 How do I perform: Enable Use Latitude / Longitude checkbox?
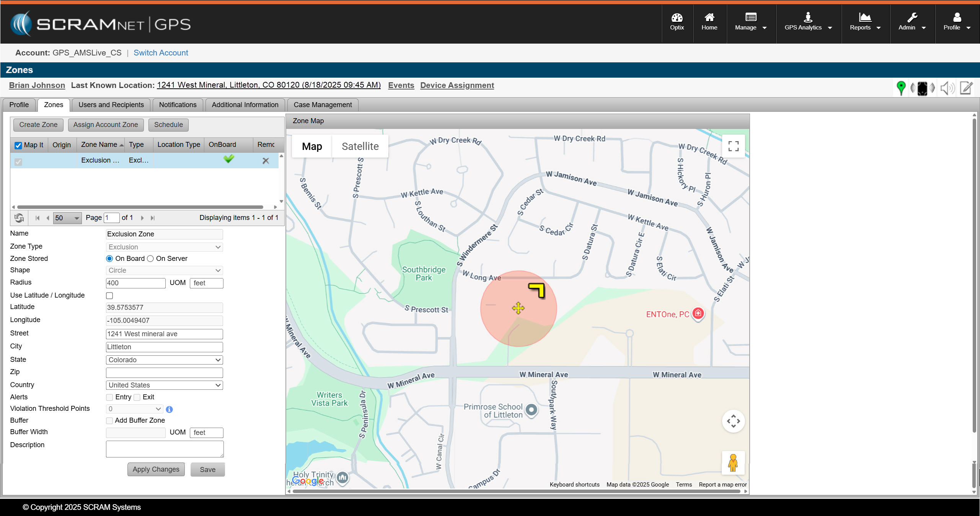pyautogui.click(x=109, y=296)
